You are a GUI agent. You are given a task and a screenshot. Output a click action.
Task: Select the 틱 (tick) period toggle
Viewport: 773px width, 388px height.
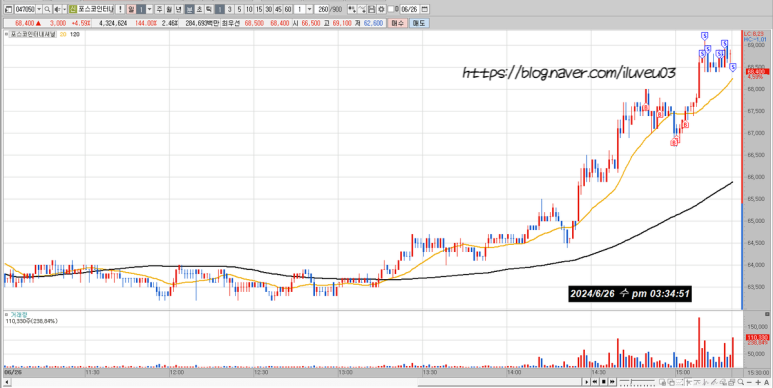pyautogui.click(x=209, y=9)
